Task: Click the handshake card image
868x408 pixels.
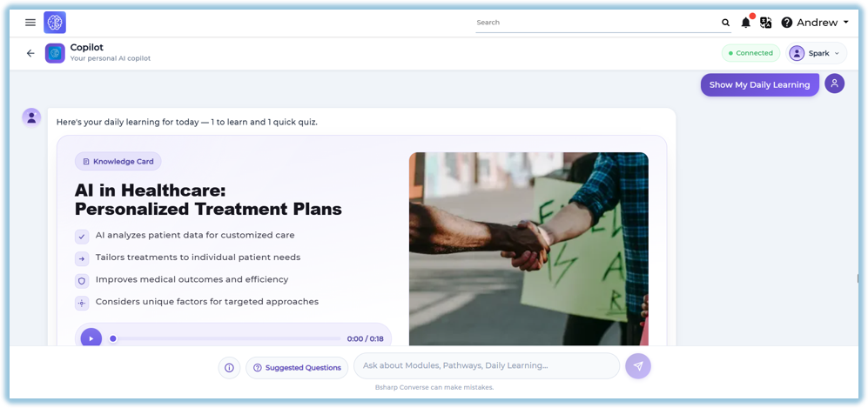Action: tap(528, 250)
